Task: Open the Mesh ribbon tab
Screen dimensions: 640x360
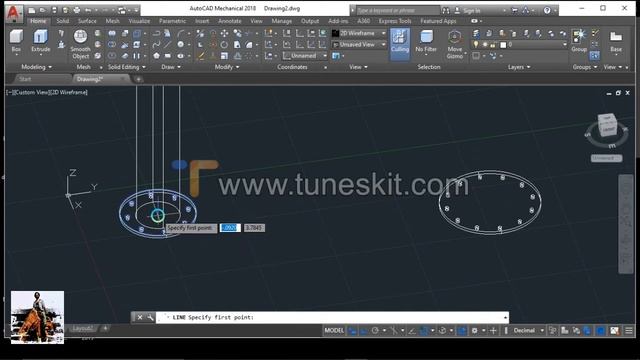Action: [113, 21]
